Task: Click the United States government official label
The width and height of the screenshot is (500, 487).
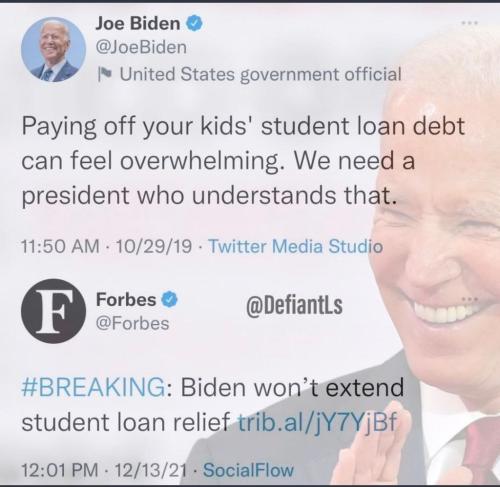Action: (260, 74)
